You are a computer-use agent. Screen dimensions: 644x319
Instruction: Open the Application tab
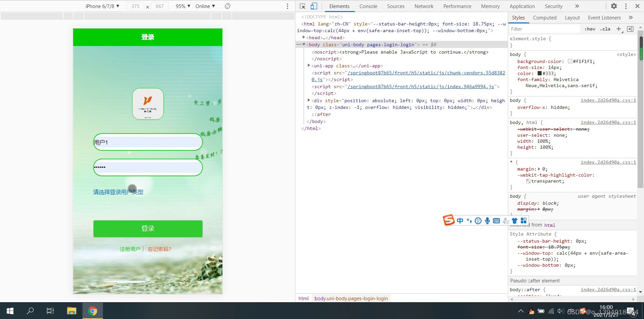tap(522, 6)
